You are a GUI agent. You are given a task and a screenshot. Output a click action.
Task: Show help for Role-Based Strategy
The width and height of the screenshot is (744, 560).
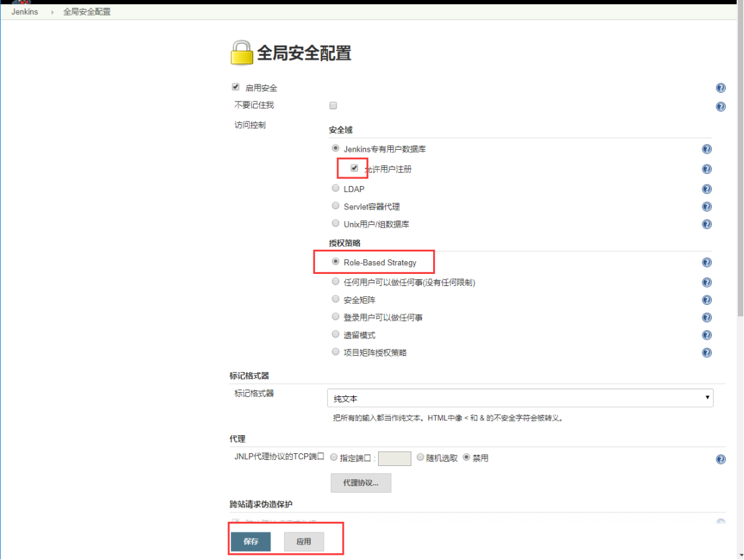(x=706, y=263)
